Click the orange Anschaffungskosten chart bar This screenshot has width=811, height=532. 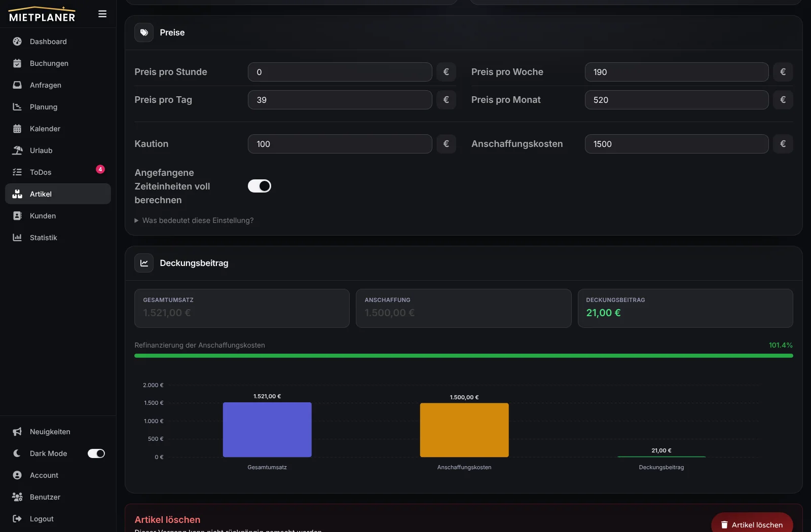pos(464,430)
